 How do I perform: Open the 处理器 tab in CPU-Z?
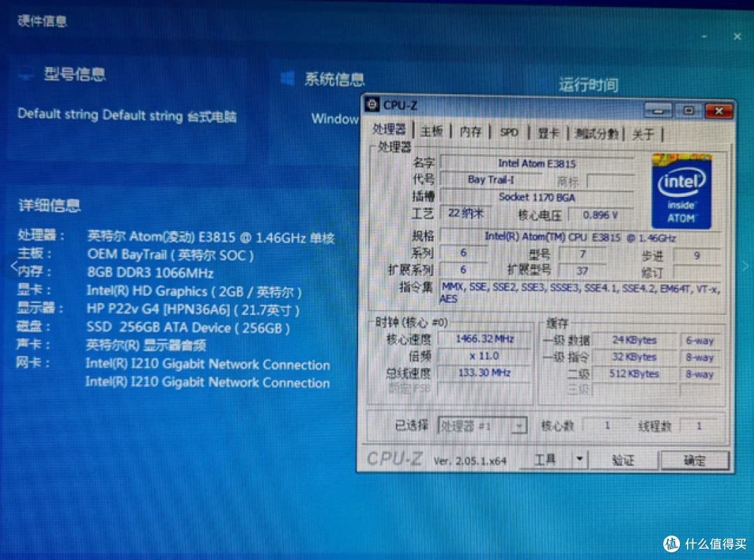click(x=389, y=129)
